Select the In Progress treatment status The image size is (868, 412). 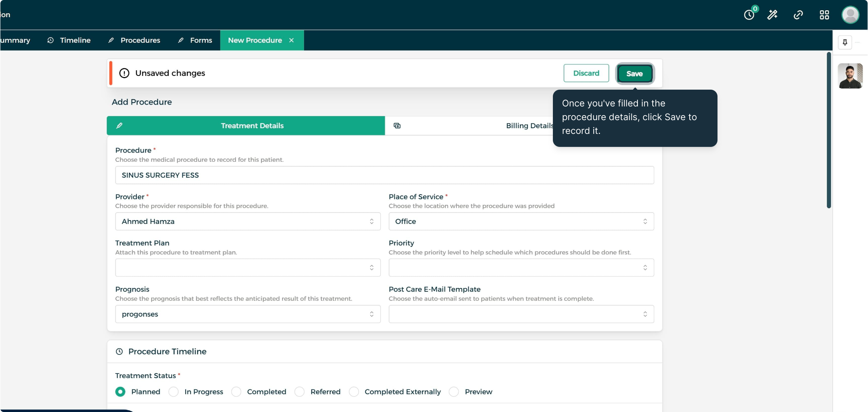click(173, 392)
